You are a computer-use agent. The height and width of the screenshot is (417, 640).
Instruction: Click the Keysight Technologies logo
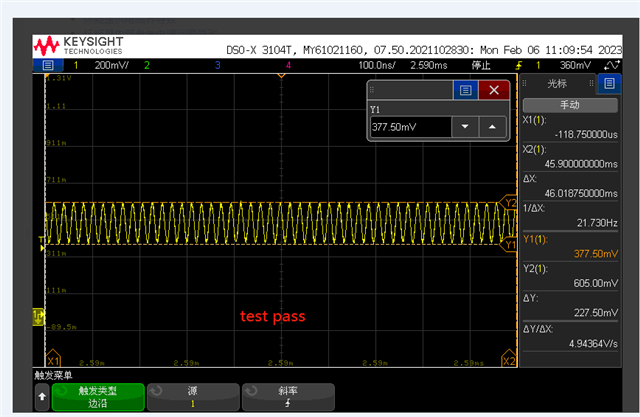(x=78, y=46)
